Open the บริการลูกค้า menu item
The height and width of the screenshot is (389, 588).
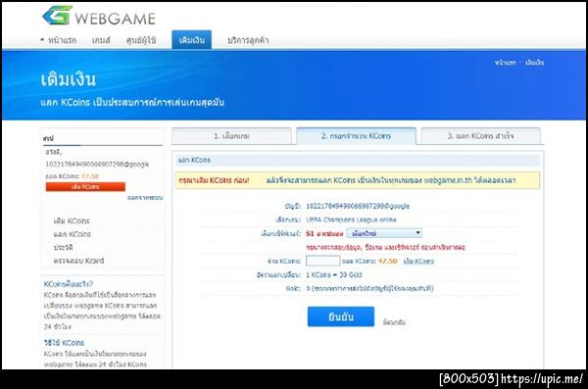click(248, 40)
